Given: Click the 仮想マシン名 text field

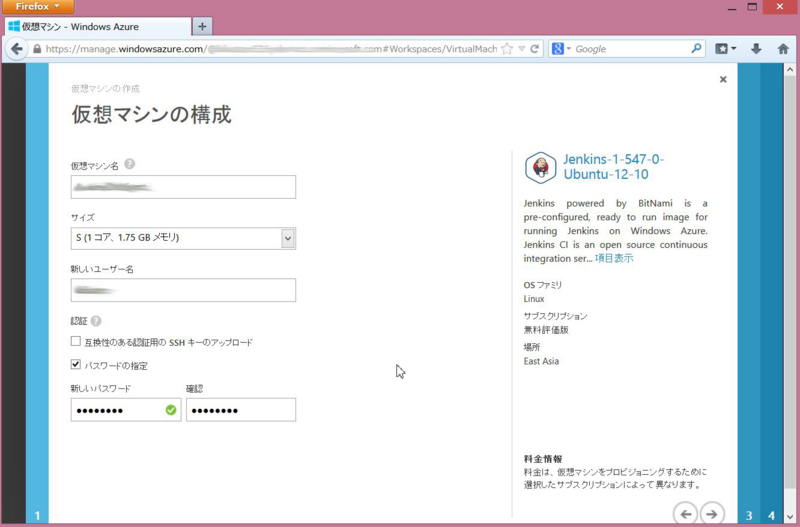Looking at the screenshot, I should point(183,187).
